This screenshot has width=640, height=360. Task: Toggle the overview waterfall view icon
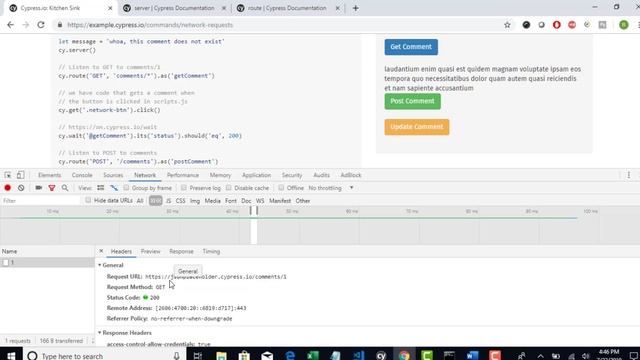[x=114, y=188]
